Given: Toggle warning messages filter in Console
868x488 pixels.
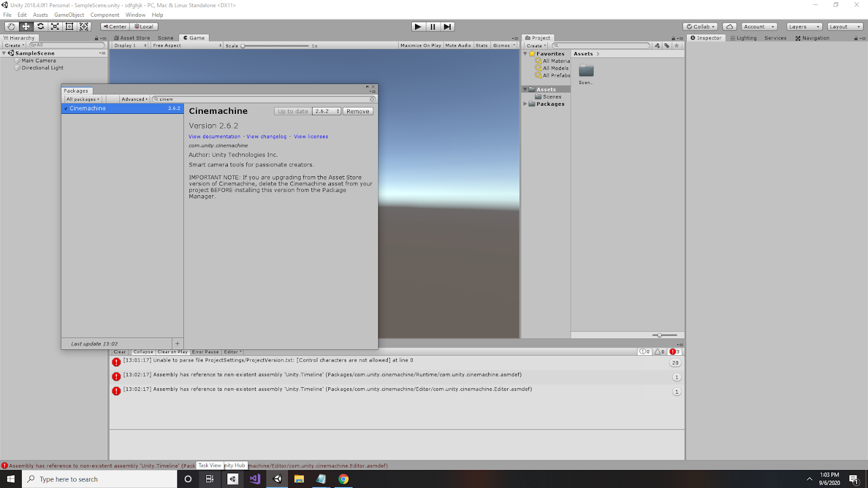Looking at the screenshot, I should click(660, 352).
